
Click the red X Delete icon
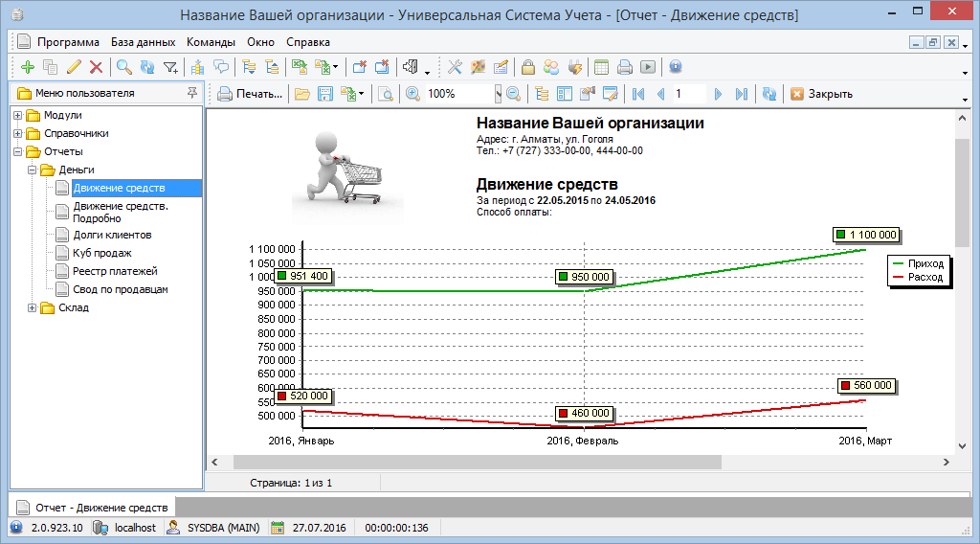click(x=96, y=67)
